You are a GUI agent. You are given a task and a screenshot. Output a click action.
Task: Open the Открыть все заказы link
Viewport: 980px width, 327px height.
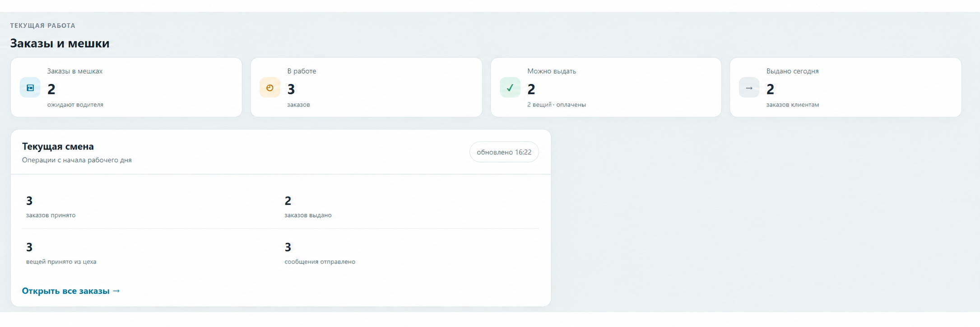click(71, 291)
